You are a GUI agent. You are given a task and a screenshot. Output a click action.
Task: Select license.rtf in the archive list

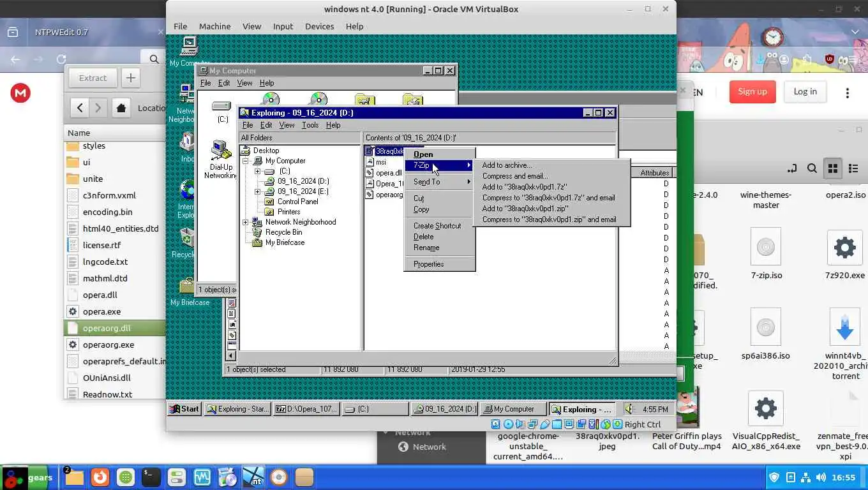pyautogui.click(x=102, y=245)
